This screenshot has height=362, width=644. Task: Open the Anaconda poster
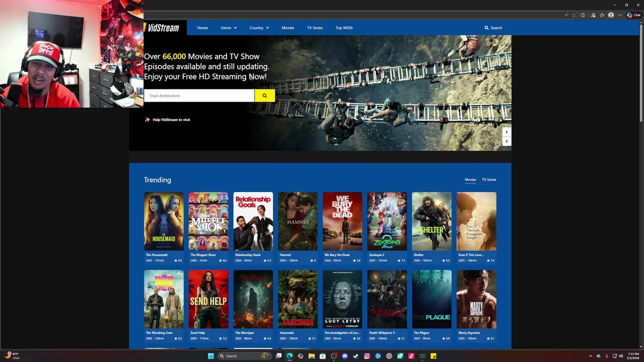click(298, 299)
